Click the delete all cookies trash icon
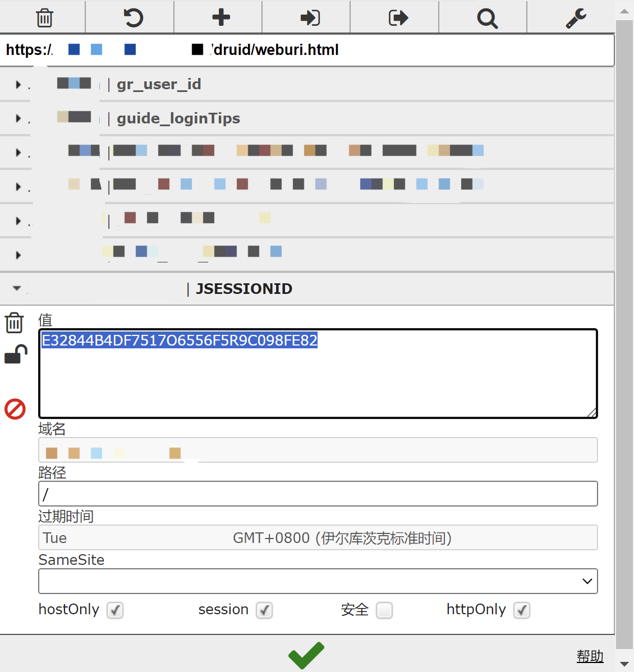Screen dimensions: 634x672 [x=44, y=18]
